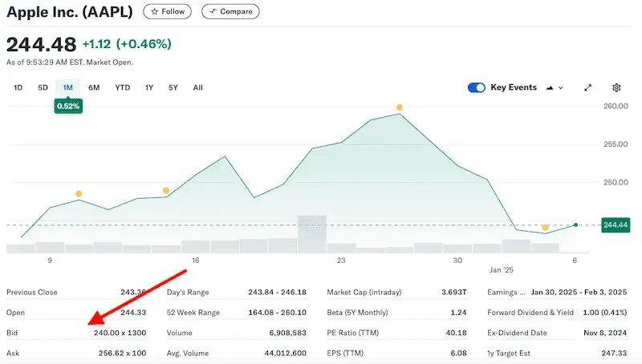Image resolution: width=642 pixels, height=364 pixels.
Task: Select the 1Y range tab
Action: [x=149, y=87]
